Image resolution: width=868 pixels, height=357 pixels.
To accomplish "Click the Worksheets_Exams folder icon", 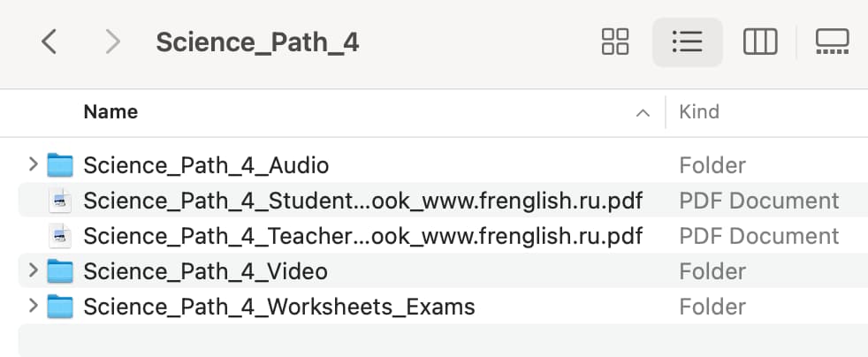I will tap(60, 308).
